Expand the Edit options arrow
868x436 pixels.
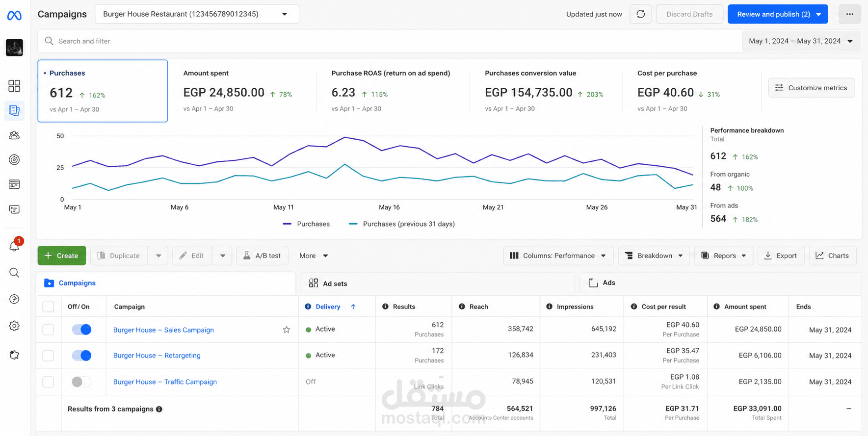pos(223,256)
